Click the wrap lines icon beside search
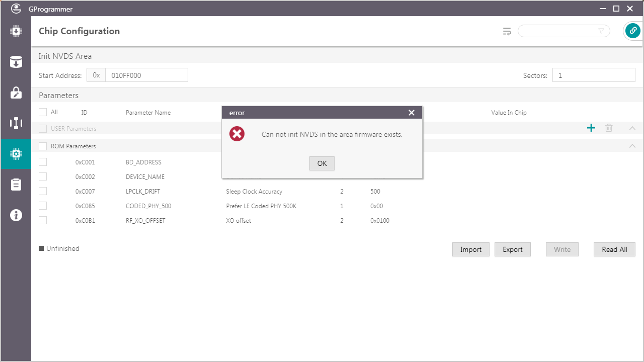This screenshot has height=362, width=644. pyautogui.click(x=507, y=31)
